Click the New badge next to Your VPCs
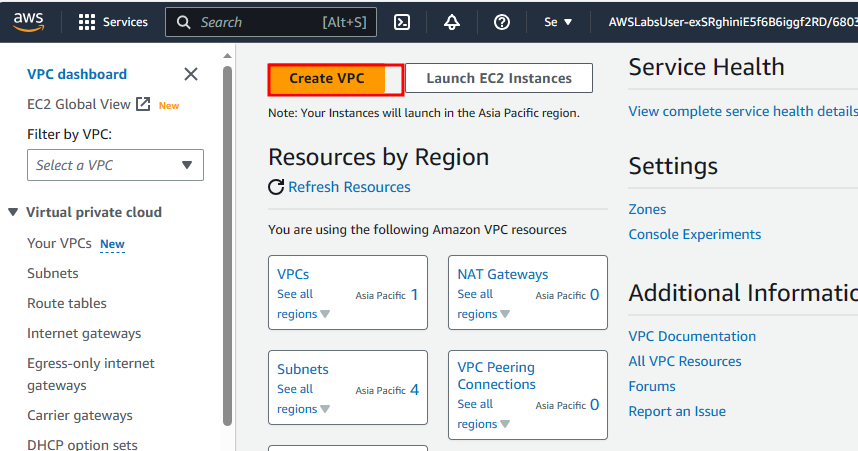 pos(112,244)
